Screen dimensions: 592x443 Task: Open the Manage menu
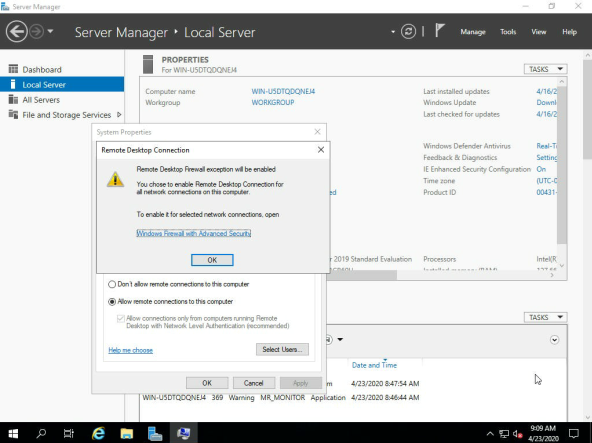click(473, 32)
